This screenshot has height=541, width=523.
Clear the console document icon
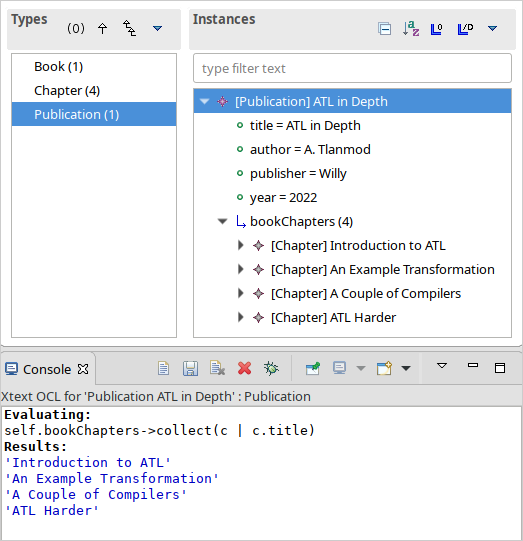click(x=217, y=368)
